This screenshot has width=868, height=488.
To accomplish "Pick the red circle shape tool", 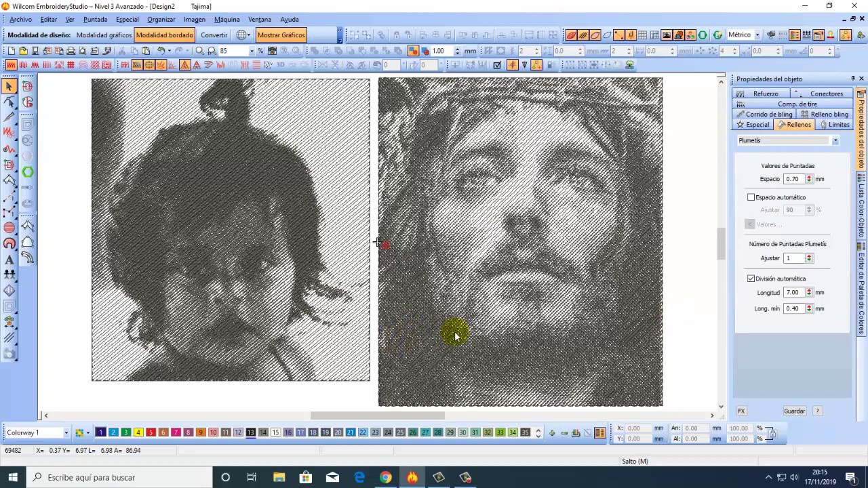I will click(x=9, y=228).
